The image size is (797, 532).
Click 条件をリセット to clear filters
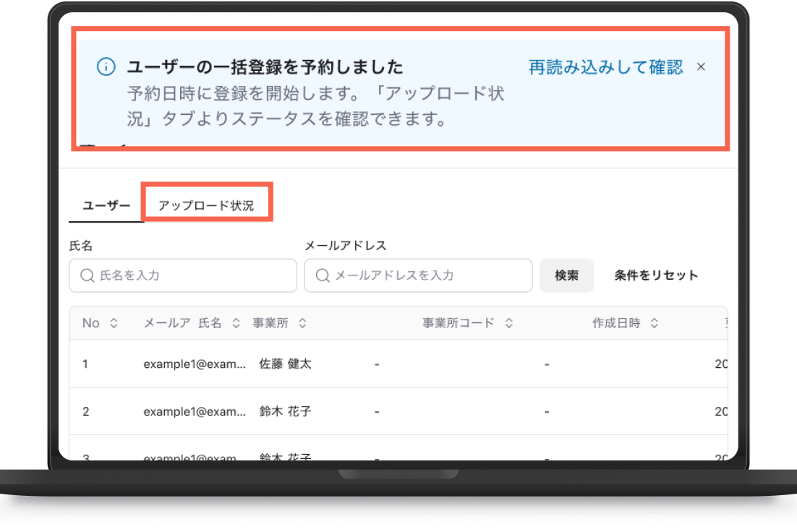(656, 275)
